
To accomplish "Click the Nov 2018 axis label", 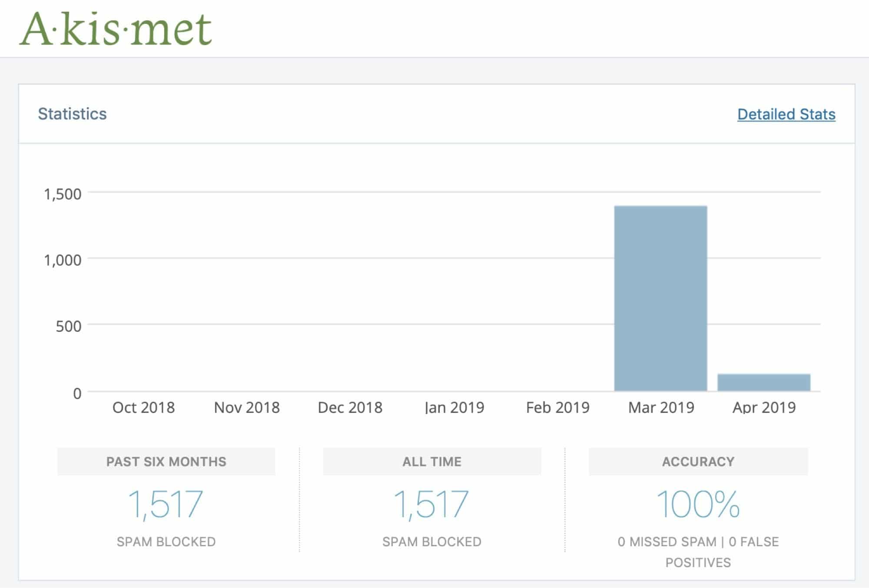I will click(247, 407).
